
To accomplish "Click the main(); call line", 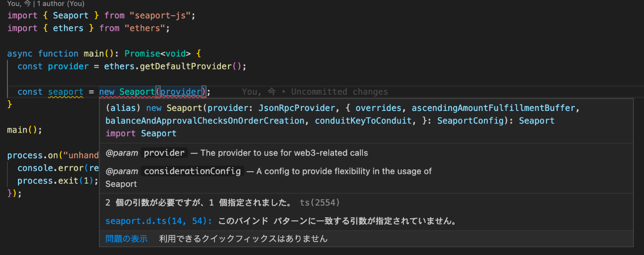I will [24, 130].
